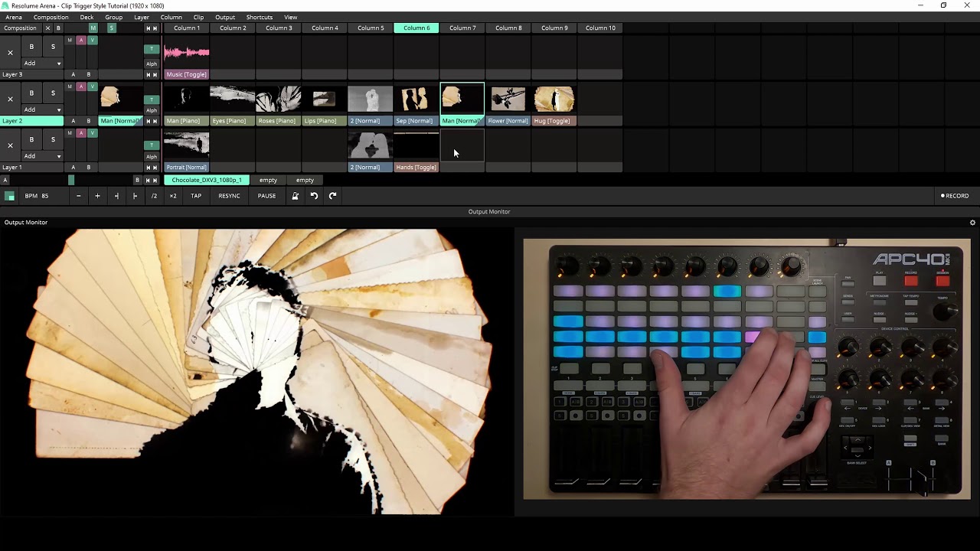The image size is (980, 551).
Task: Open the Composition menu
Action: click(x=51, y=17)
